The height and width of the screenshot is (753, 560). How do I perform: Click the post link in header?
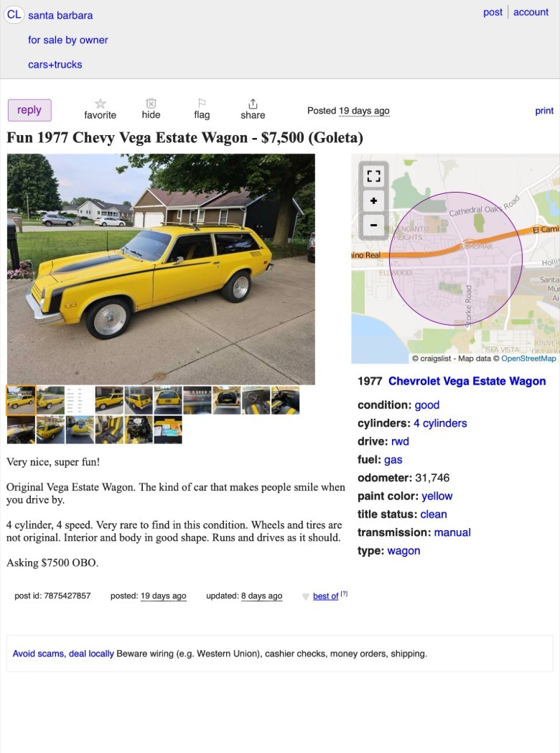coord(493,12)
